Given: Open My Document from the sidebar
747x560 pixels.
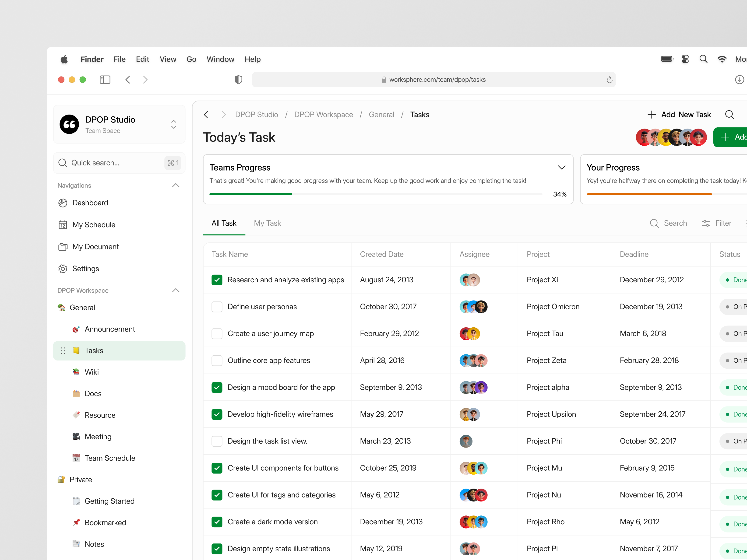Looking at the screenshot, I should (95, 247).
